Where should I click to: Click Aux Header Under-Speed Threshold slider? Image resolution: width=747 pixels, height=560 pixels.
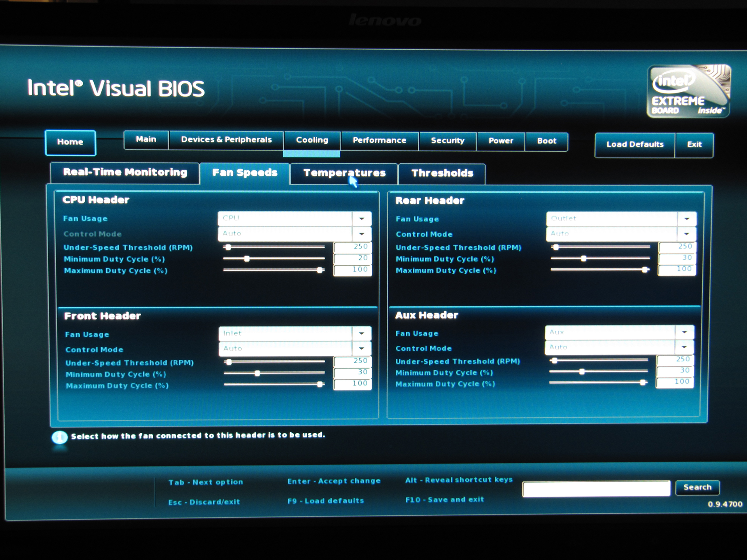click(599, 360)
